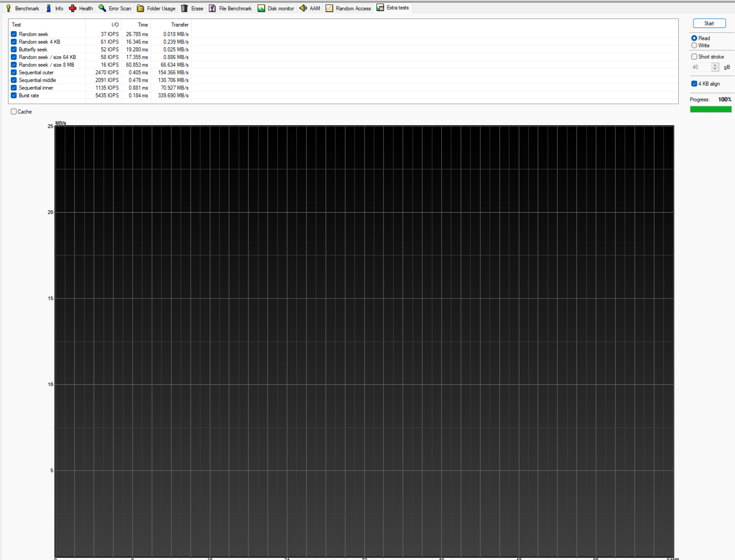Screen dimensions: 735x560
Task: Uncheck the 4 KB align option
Action: point(694,84)
